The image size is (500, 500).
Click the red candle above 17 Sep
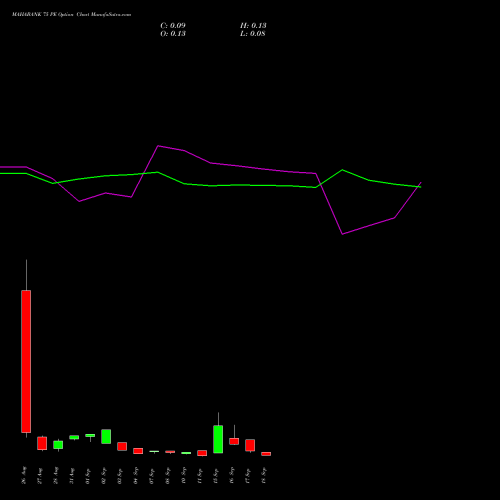250,445
